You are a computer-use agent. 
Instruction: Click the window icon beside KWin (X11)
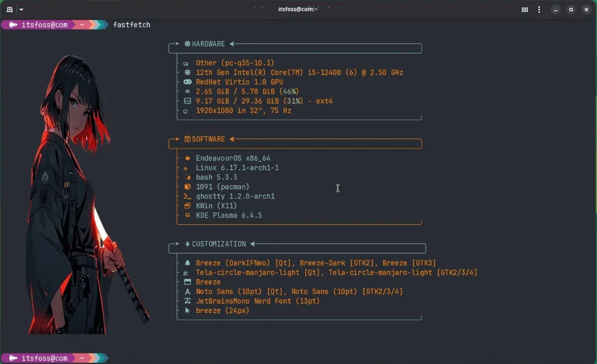pos(187,206)
